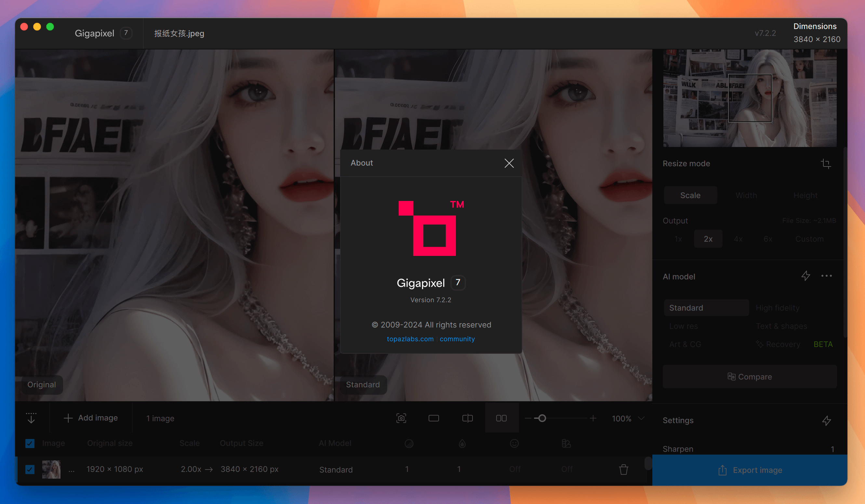Delete the image row with trash icon
This screenshot has width=865, height=504.
624,469
